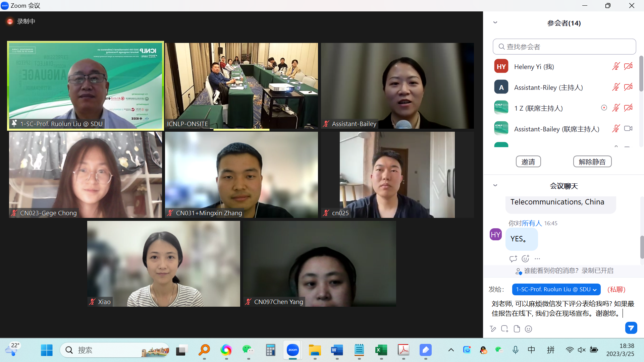Select the Xiao video tile
Screen dimensions: 644x362
click(164, 264)
